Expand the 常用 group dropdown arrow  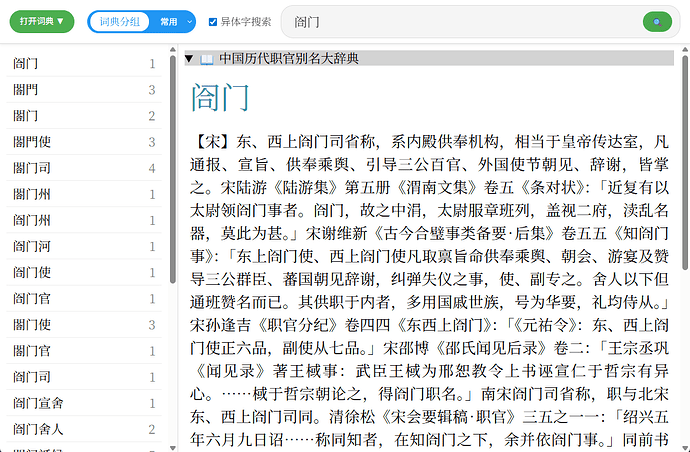(x=190, y=22)
